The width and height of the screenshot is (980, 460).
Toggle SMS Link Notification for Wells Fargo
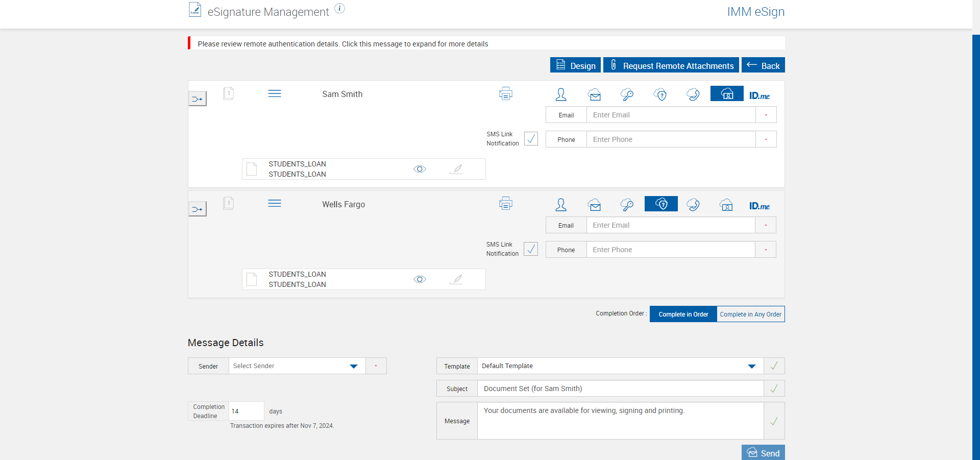[531, 249]
